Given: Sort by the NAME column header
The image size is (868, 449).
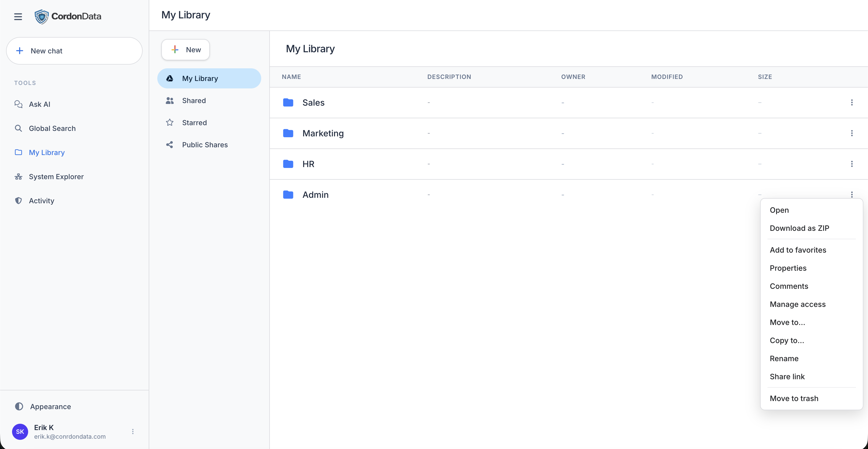Looking at the screenshot, I should pos(291,77).
